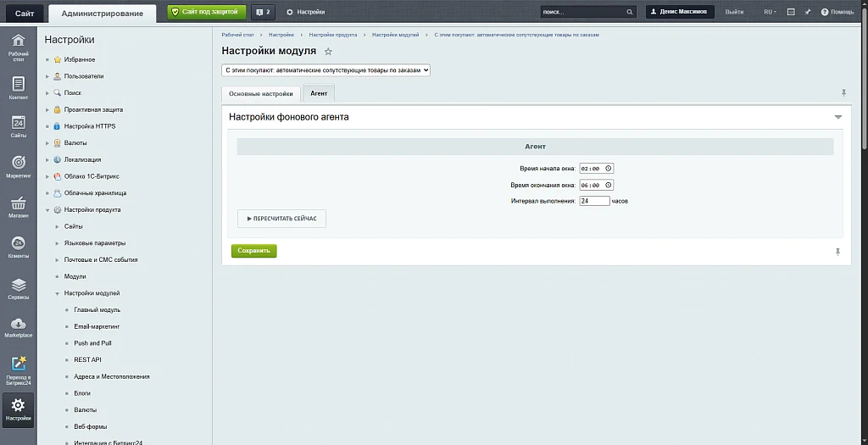Image resolution: width=868 pixels, height=445 pixels.
Task: Open Email-маркетинг module settings
Action: point(97,326)
